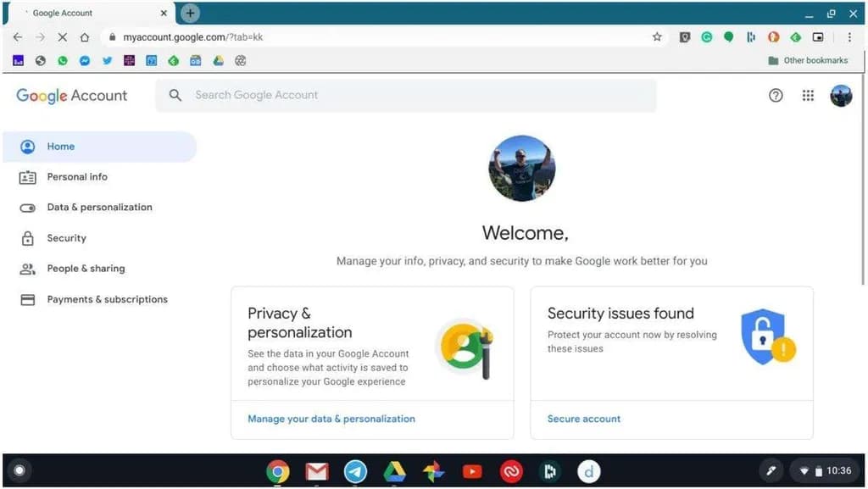Click Manage your data & personalization link

tap(331, 419)
